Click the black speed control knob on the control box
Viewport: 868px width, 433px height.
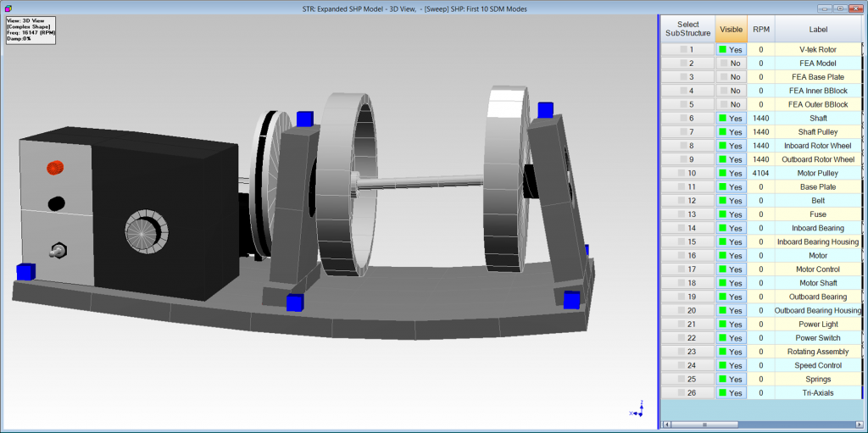[57, 203]
